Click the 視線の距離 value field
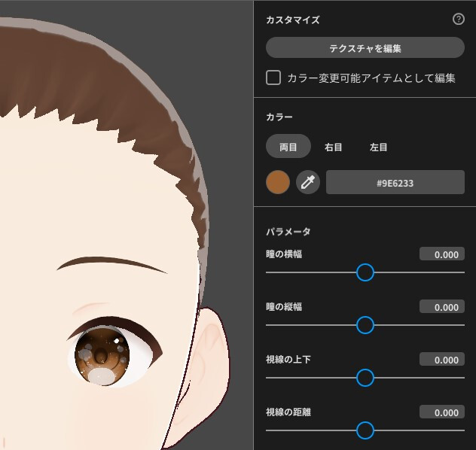The image size is (476, 450). (x=441, y=412)
